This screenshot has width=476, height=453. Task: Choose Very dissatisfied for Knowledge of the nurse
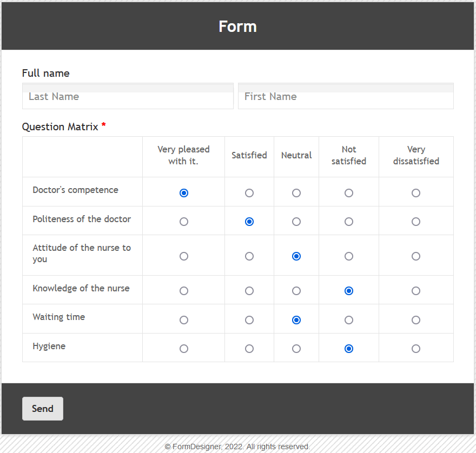(416, 291)
